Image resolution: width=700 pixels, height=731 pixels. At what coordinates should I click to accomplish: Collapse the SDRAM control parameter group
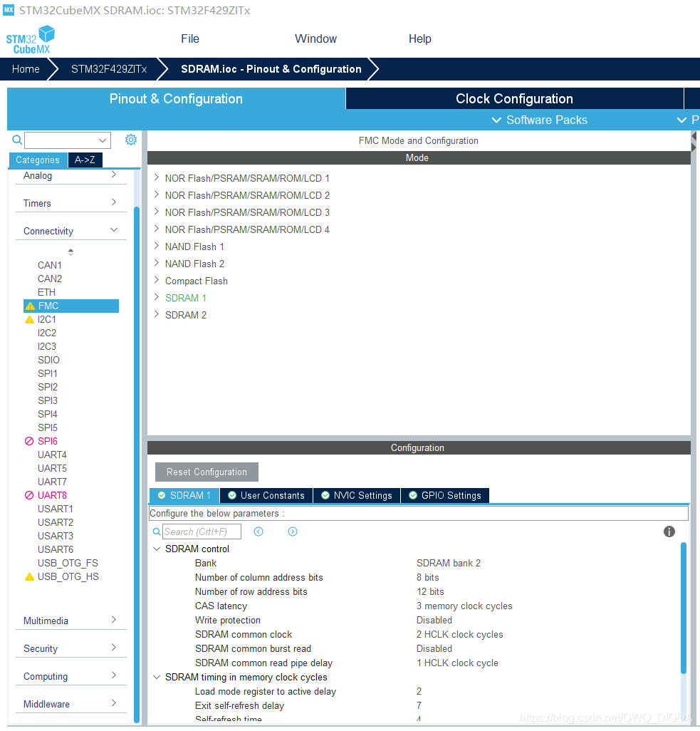pos(157,549)
